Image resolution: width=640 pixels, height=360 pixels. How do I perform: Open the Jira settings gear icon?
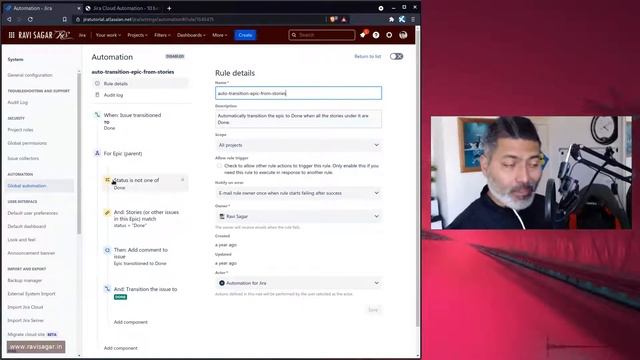[x=389, y=35]
